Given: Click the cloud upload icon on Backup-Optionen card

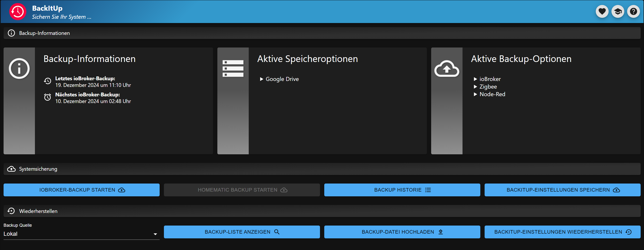Looking at the screenshot, I should 447,68.
